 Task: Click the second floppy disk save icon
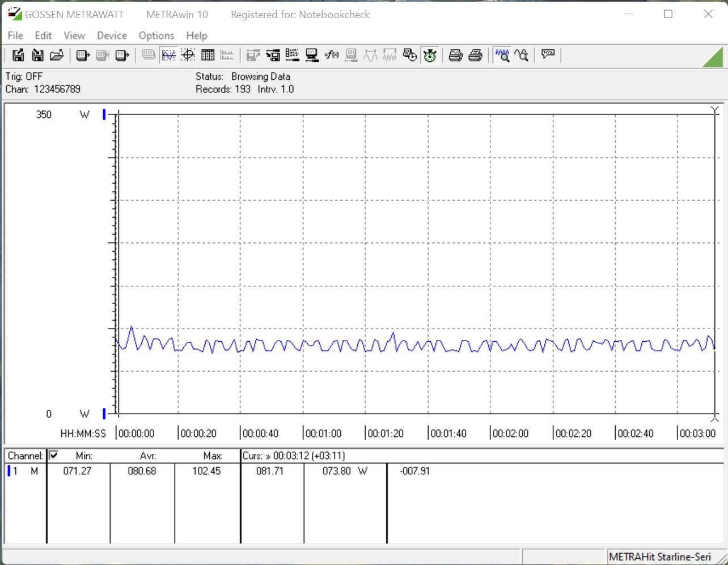pos(37,55)
